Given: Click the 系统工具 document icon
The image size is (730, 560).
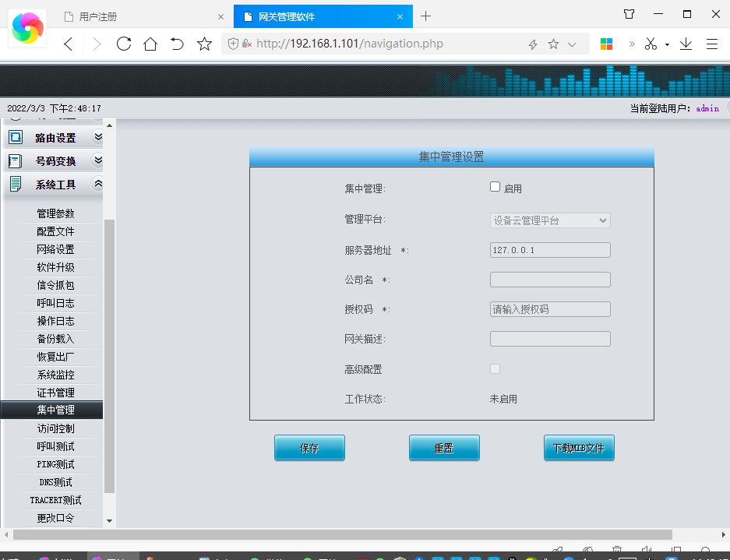Looking at the screenshot, I should click(15, 185).
